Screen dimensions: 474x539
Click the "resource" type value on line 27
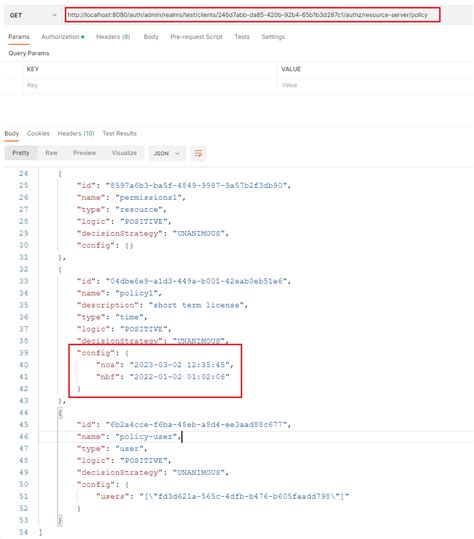pos(139,209)
